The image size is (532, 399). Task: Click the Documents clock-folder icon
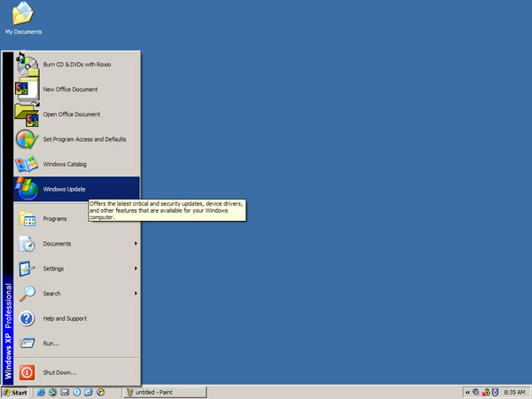tap(27, 244)
